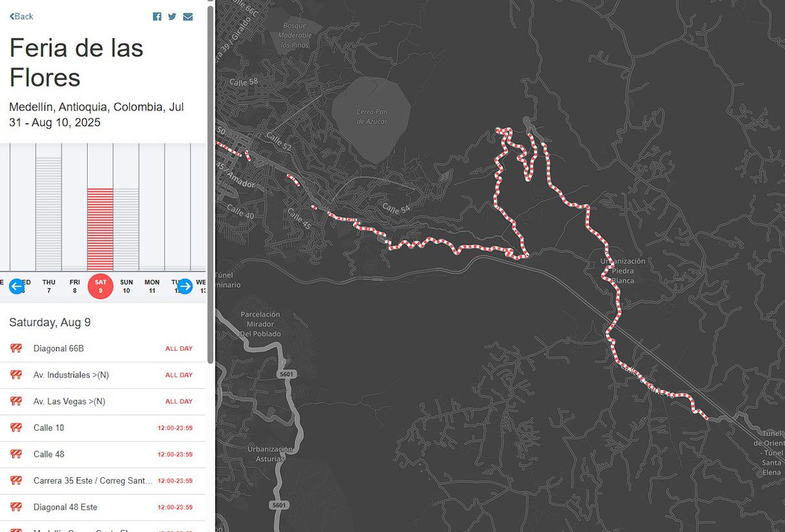Open the Av. Las Vegas >(N) closure row
The image size is (785, 532).
tap(103, 401)
